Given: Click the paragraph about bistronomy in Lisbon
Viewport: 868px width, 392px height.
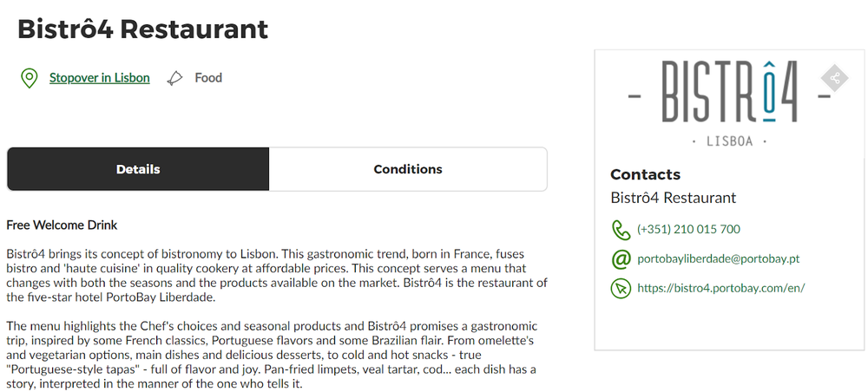Looking at the screenshot, I should (276, 276).
